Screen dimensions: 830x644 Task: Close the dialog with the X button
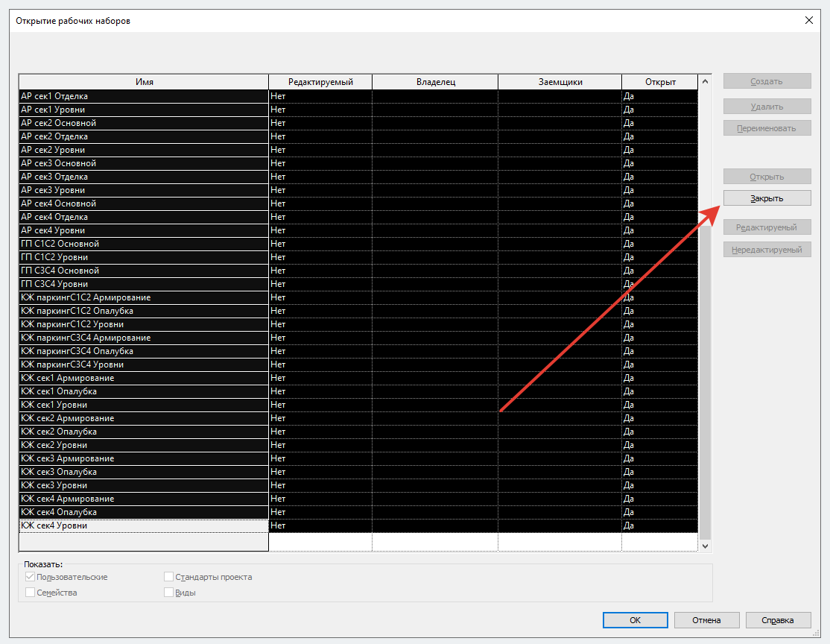[809, 20]
